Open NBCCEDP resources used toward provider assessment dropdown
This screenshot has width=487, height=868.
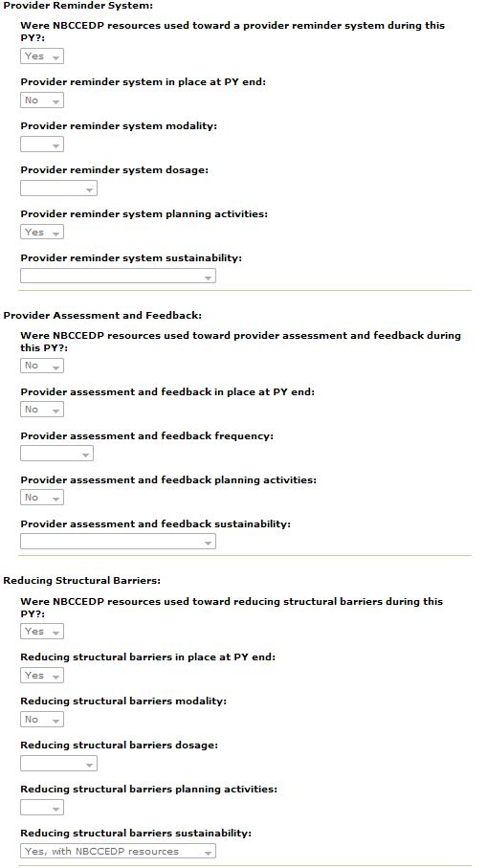(42, 366)
